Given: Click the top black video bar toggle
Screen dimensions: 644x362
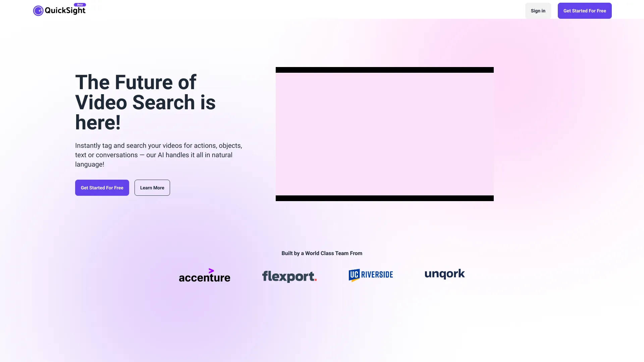Looking at the screenshot, I should point(384,70).
